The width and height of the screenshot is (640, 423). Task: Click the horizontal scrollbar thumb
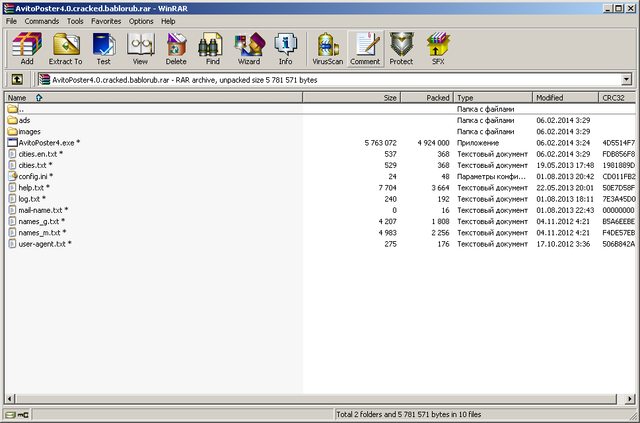pyautogui.click(x=316, y=399)
